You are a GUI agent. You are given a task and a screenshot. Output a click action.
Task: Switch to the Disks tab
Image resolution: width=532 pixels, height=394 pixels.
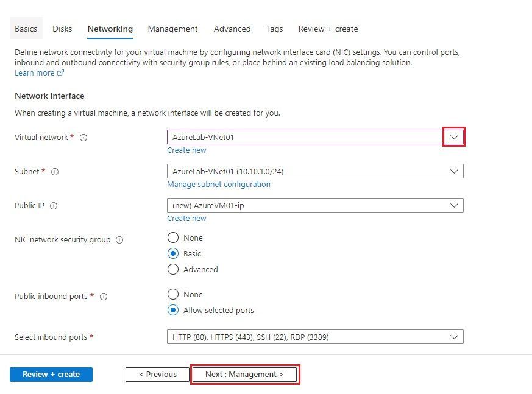(x=62, y=29)
